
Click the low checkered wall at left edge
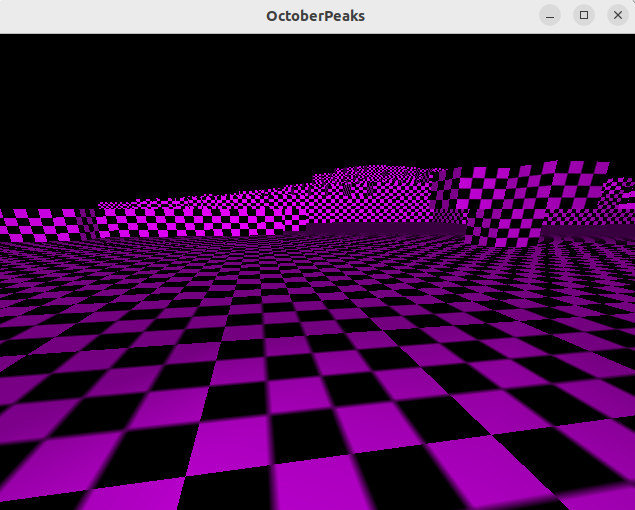pyautogui.click(x=40, y=225)
